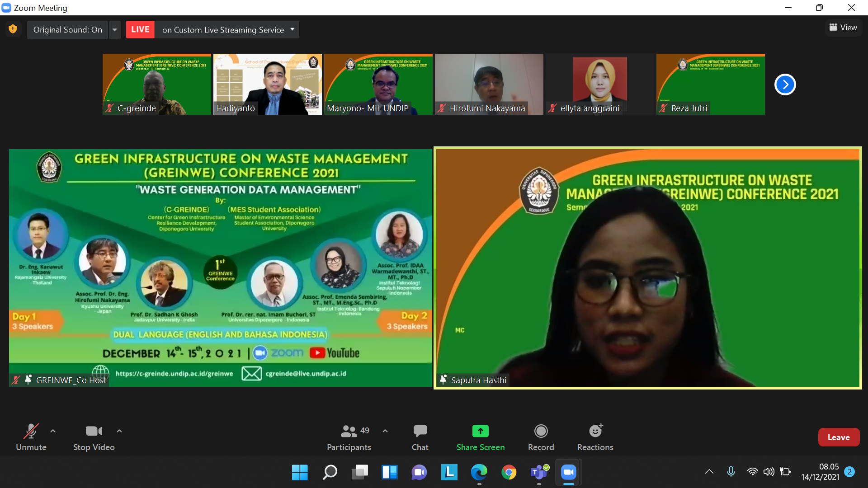Toggle Original Sound: On button
This screenshot has width=868, height=488.
[68, 30]
